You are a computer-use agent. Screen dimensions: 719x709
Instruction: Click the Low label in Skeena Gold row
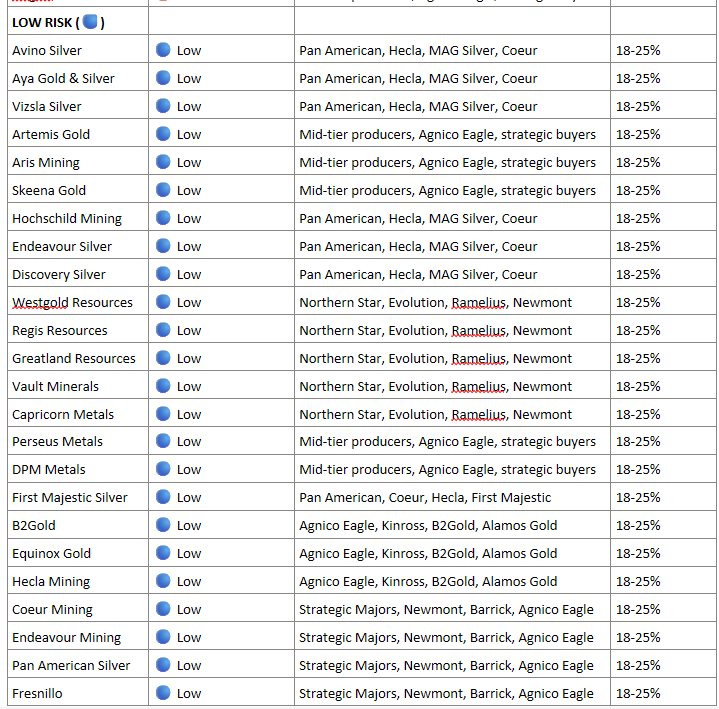[x=189, y=190]
